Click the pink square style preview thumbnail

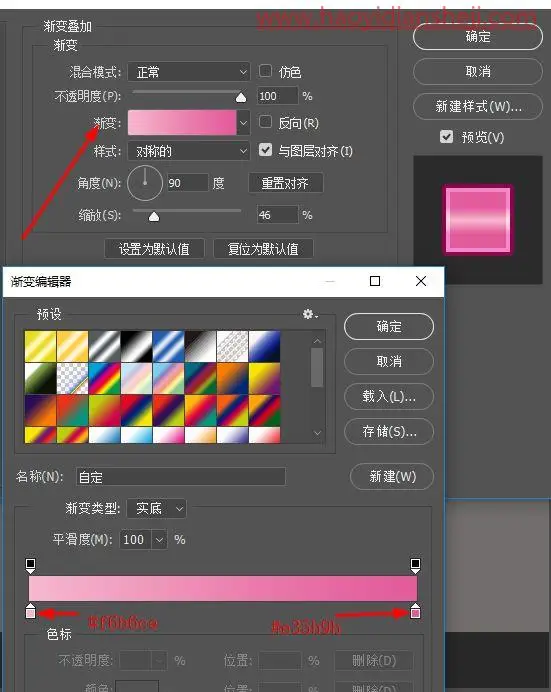[478, 220]
